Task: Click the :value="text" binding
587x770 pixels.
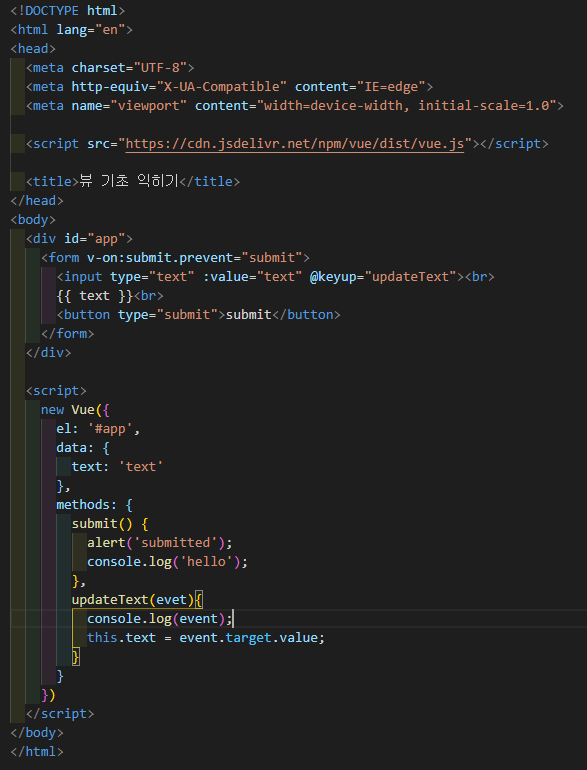Action: click(252, 276)
